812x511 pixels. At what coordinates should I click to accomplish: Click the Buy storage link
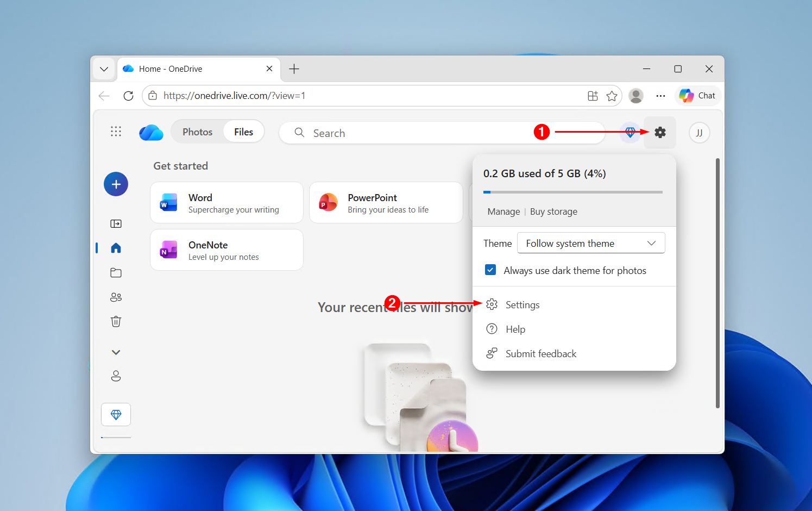[553, 211]
